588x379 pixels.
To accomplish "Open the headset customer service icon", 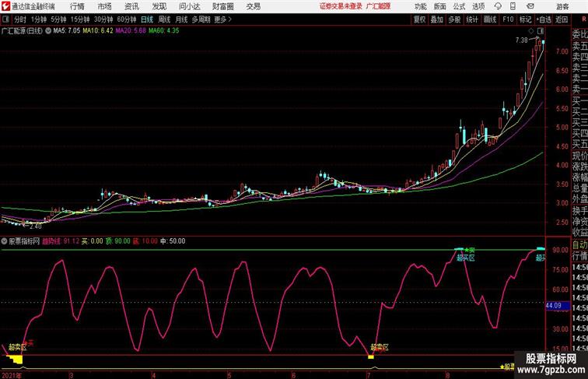I will 498,6.
